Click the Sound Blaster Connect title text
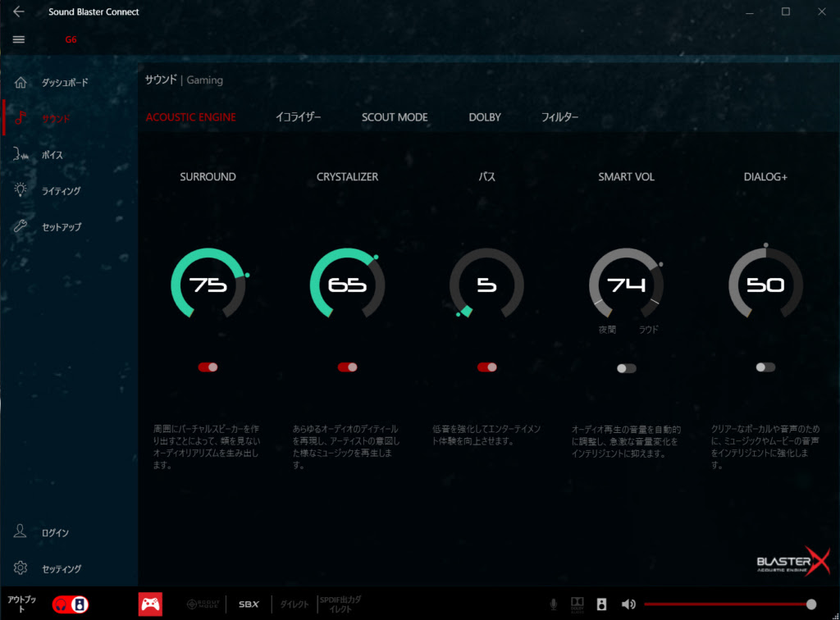This screenshot has height=620, width=840. point(94,11)
